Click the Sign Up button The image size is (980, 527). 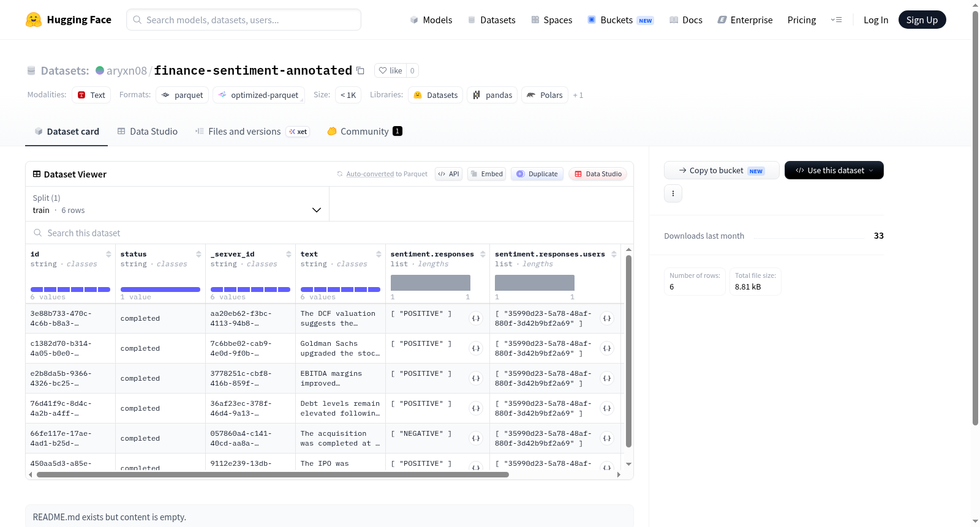922,20
